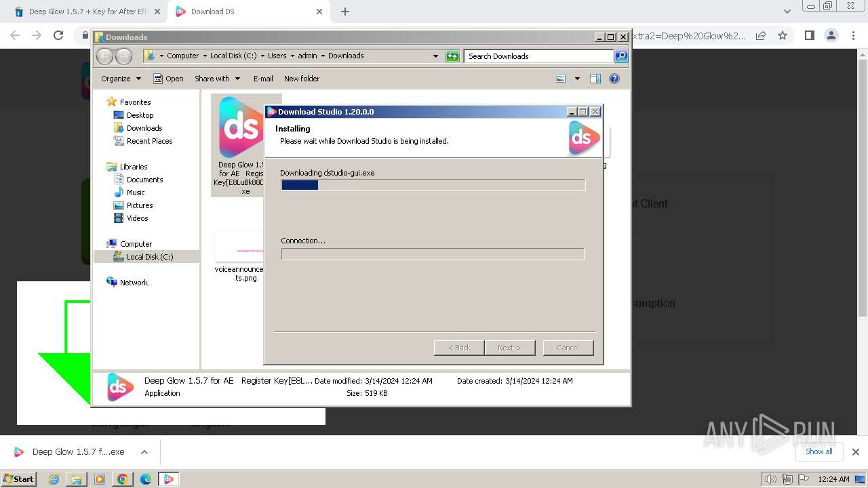
Task: Select Desktop in navigation pane
Action: [x=140, y=115]
